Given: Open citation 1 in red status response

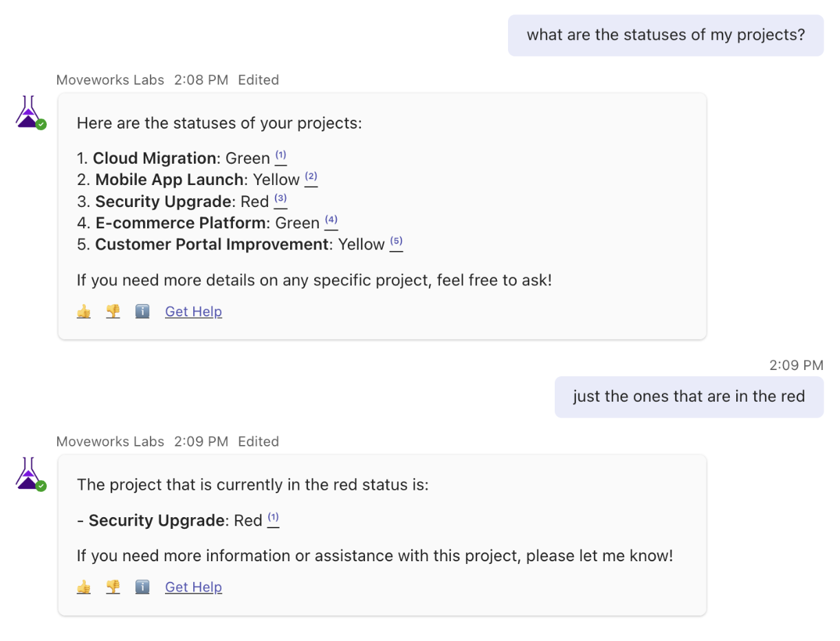Looking at the screenshot, I should [x=273, y=518].
